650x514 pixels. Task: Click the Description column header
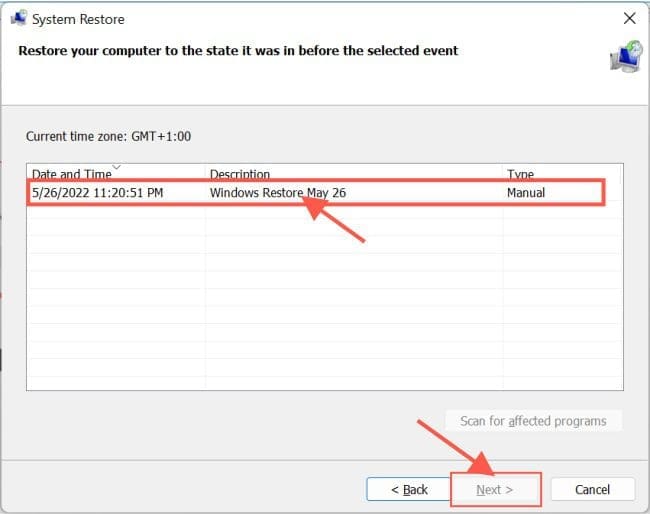[240, 174]
